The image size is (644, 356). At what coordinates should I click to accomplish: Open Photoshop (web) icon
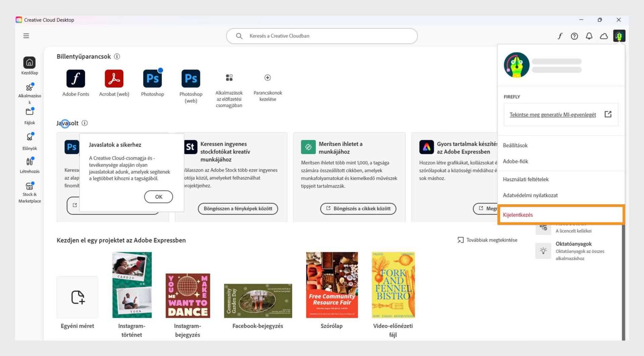point(191,79)
